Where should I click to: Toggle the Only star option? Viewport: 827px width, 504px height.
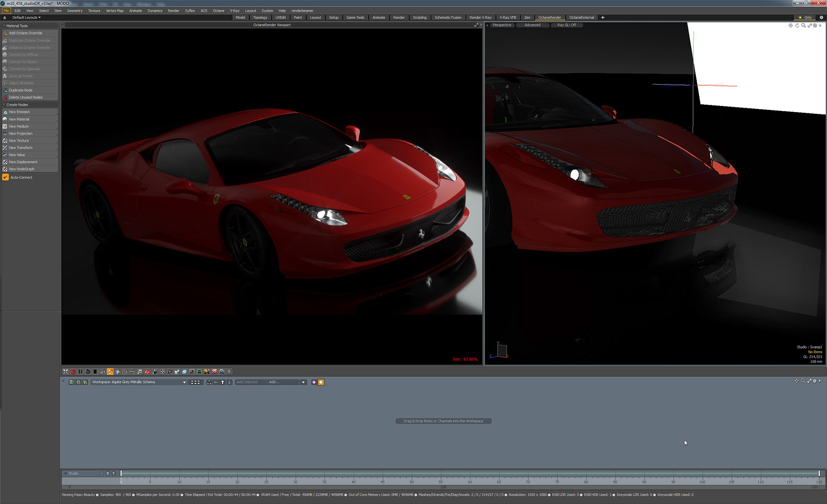click(805, 18)
